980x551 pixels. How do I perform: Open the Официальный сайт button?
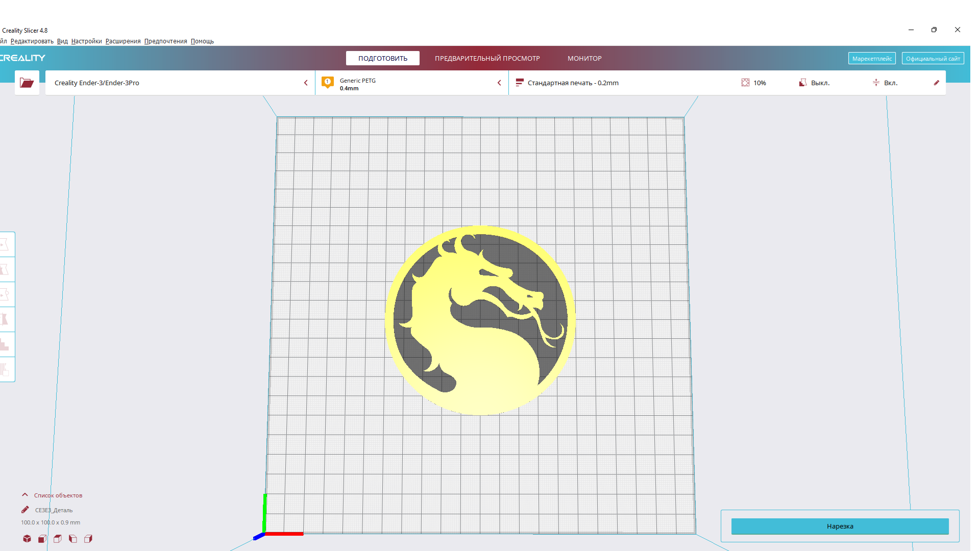pos(933,58)
